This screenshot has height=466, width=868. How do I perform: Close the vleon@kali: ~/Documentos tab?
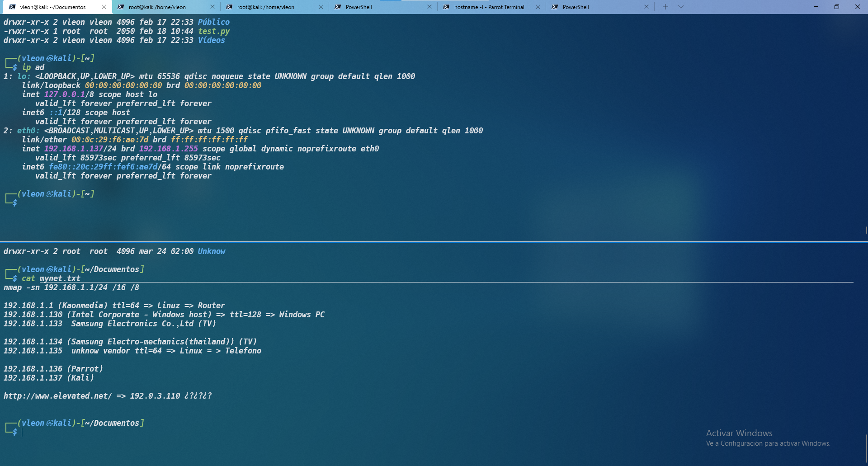pyautogui.click(x=104, y=7)
